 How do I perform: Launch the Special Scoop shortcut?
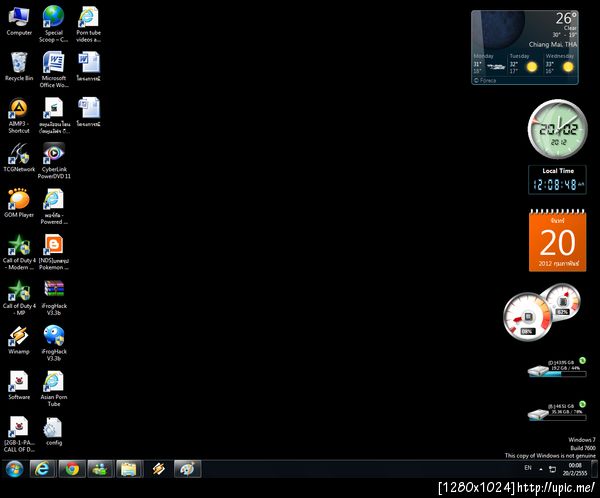click(x=54, y=24)
